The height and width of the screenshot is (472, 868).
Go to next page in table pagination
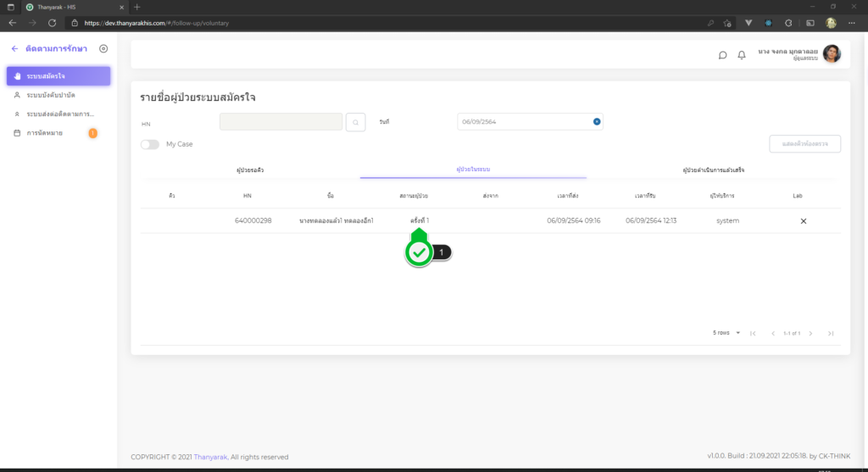coord(810,333)
